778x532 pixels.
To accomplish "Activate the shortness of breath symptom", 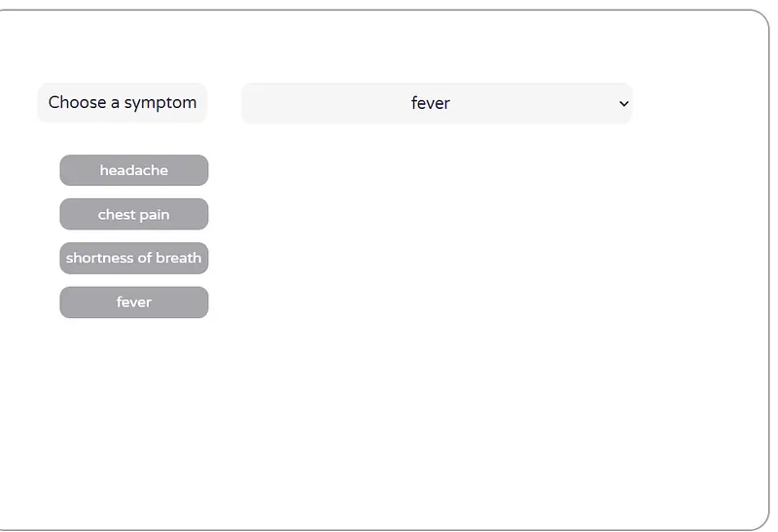I will point(133,258).
